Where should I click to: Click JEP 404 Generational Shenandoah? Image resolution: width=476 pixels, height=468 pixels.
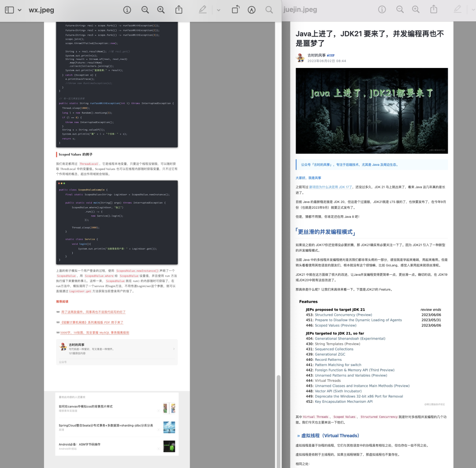350,339
